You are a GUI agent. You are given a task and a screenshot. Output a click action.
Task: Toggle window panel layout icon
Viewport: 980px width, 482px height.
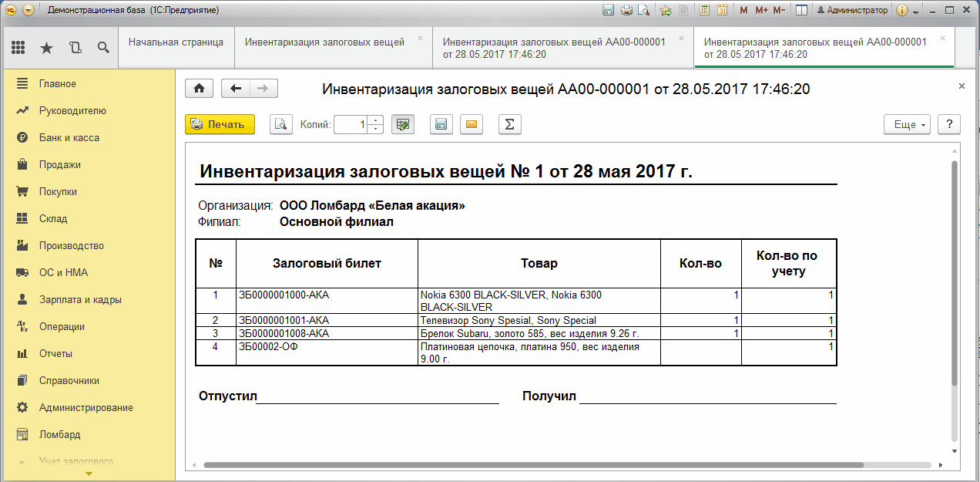(x=801, y=11)
